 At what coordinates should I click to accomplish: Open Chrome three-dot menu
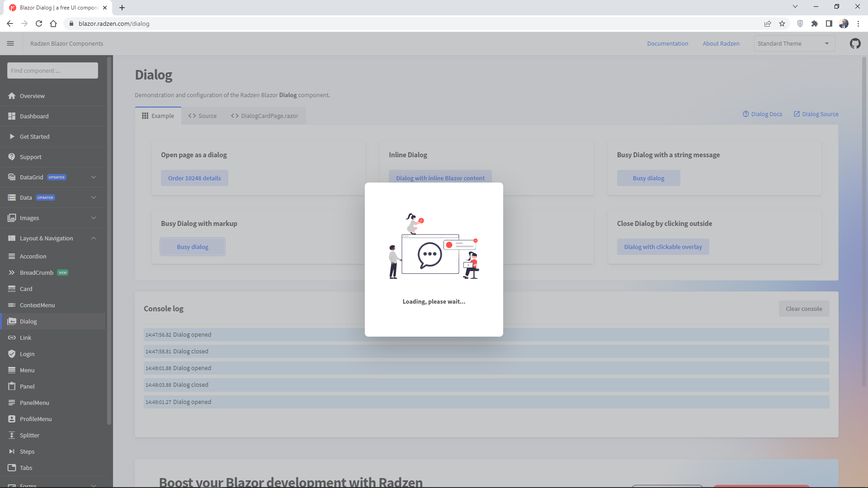[858, 23]
